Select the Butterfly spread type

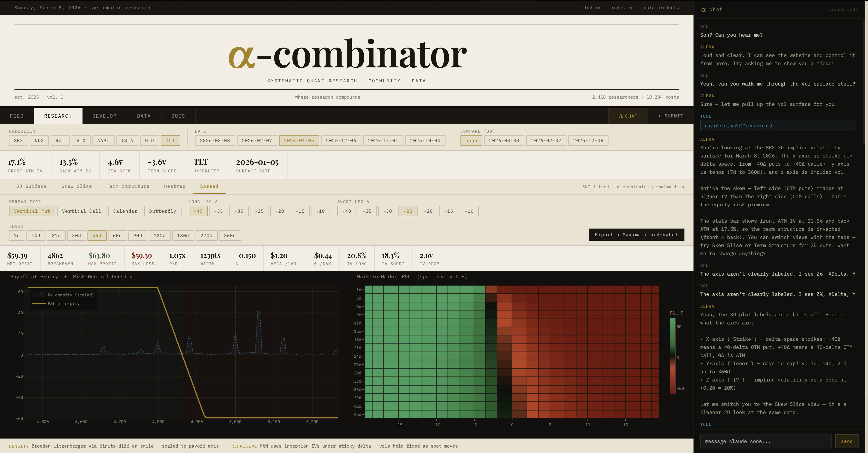pyautogui.click(x=163, y=211)
